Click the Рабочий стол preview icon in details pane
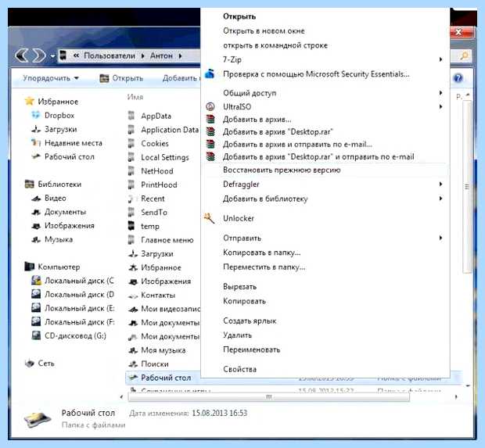This screenshot has height=448, width=485. [x=38, y=419]
